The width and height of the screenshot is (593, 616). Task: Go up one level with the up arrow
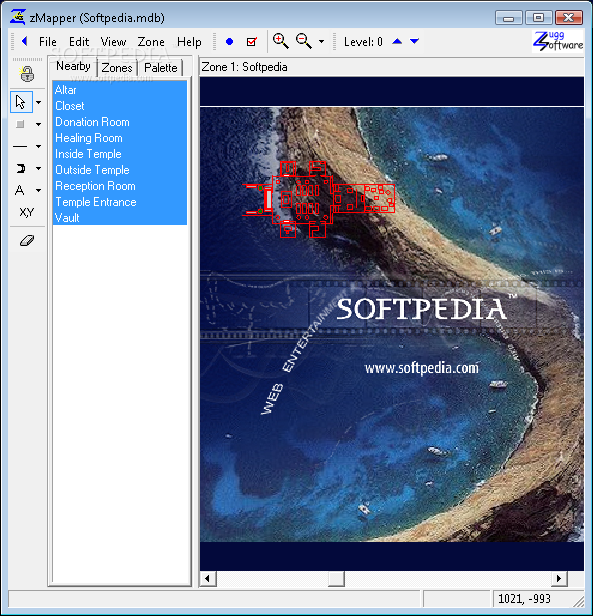click(x=397, y=41)
